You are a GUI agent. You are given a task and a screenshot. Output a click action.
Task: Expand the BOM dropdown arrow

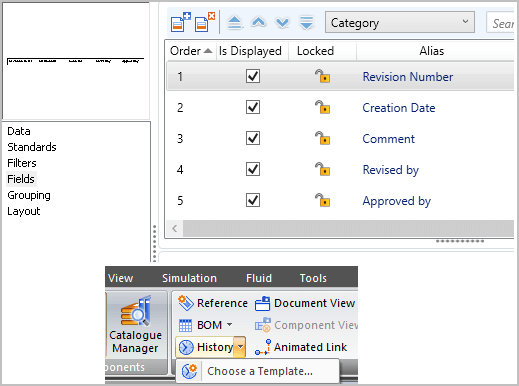pos(229,324)
